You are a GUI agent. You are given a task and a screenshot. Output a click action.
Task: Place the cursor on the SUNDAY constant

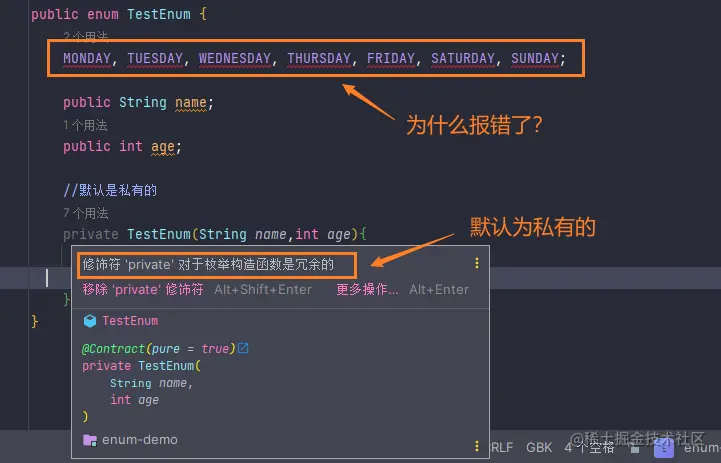point(535,58)
